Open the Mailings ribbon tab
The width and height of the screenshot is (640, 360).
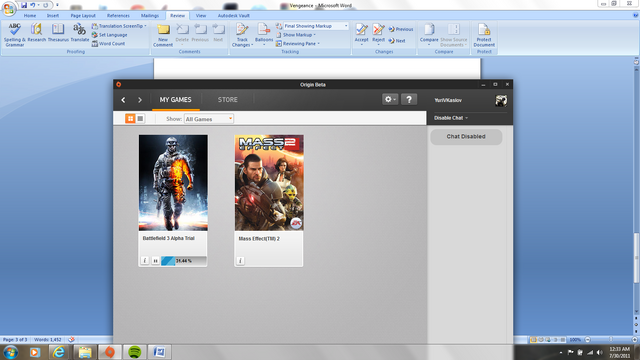pos(150,16)
